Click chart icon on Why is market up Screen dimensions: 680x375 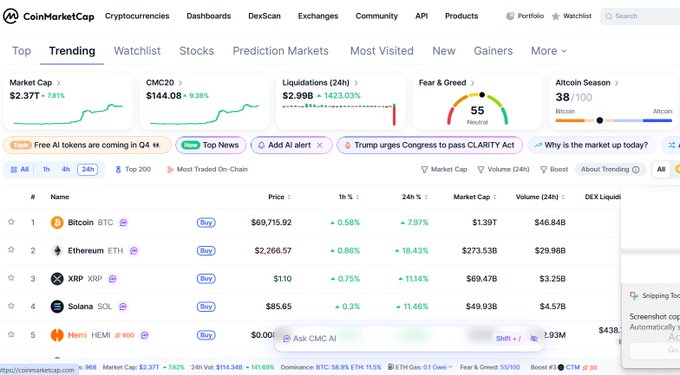[x=538, y=145]
